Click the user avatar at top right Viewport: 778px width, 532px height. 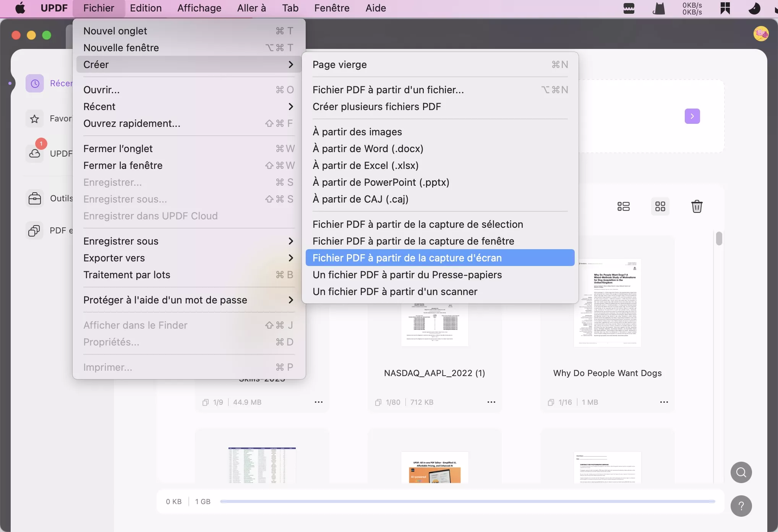point(761,34)
